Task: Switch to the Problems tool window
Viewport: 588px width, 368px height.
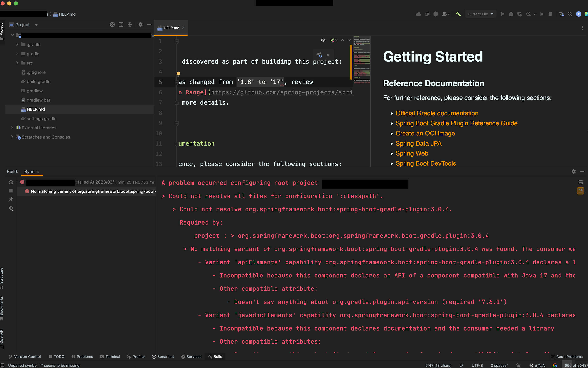Action: click(x=82, y=357)
